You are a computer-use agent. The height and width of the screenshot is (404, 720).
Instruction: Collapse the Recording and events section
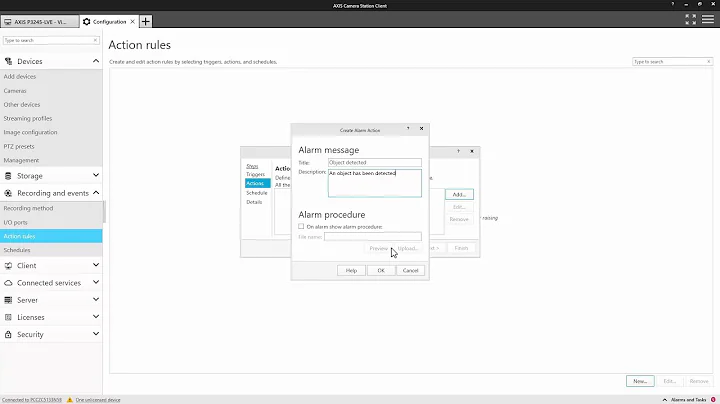click(x=96, y=193)
